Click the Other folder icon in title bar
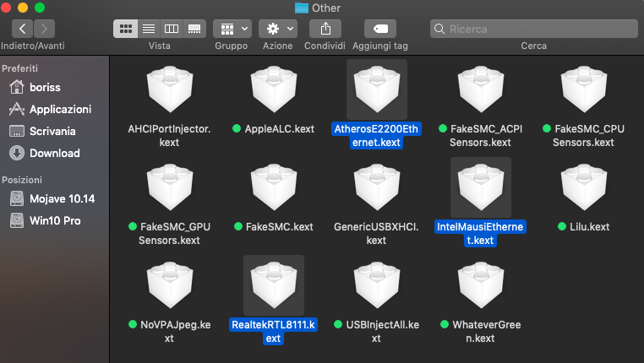Image resolution: width=644 pixels, height=363 pixels. click(x=302, y=8)
